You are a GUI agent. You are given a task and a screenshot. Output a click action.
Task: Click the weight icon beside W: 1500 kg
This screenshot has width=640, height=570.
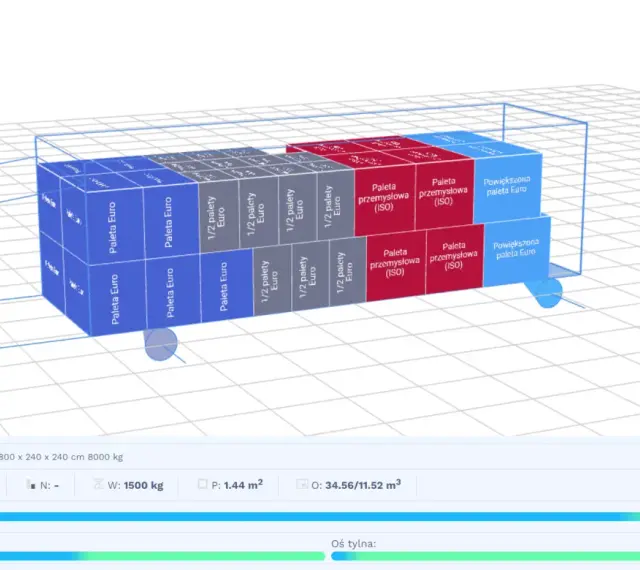point(99,484)
